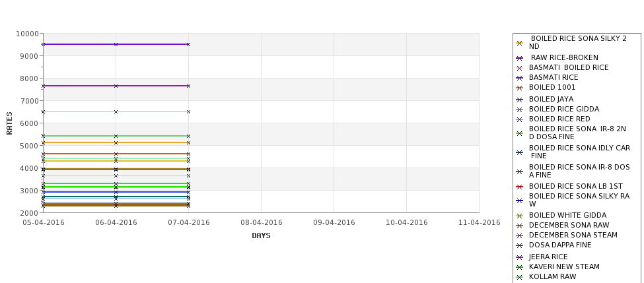Click the red marker beside BOILED 1001

[x=520, y=88]
